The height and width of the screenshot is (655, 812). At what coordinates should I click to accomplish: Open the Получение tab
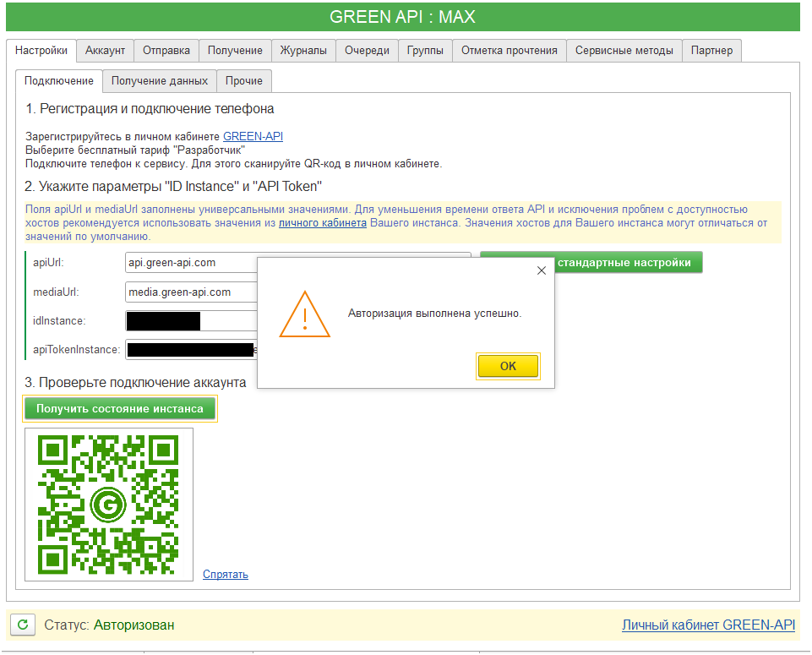pyautogui.click(x=235, y=51)
